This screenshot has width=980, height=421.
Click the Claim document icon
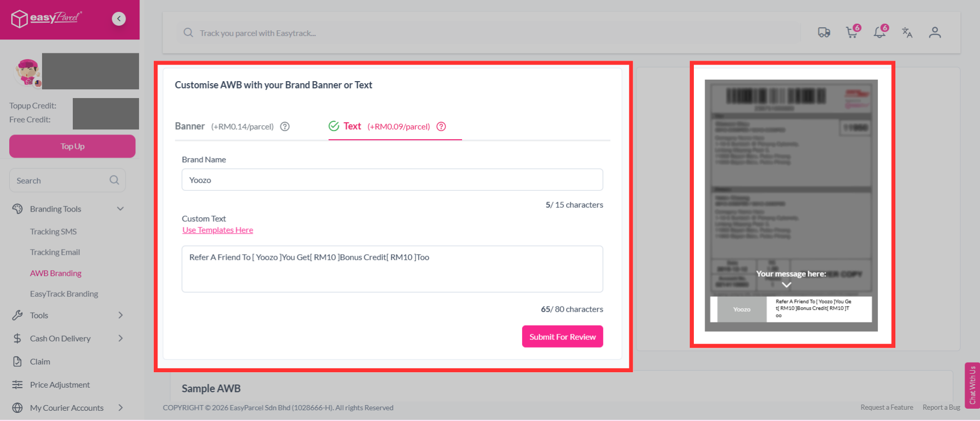coord(17,361)
